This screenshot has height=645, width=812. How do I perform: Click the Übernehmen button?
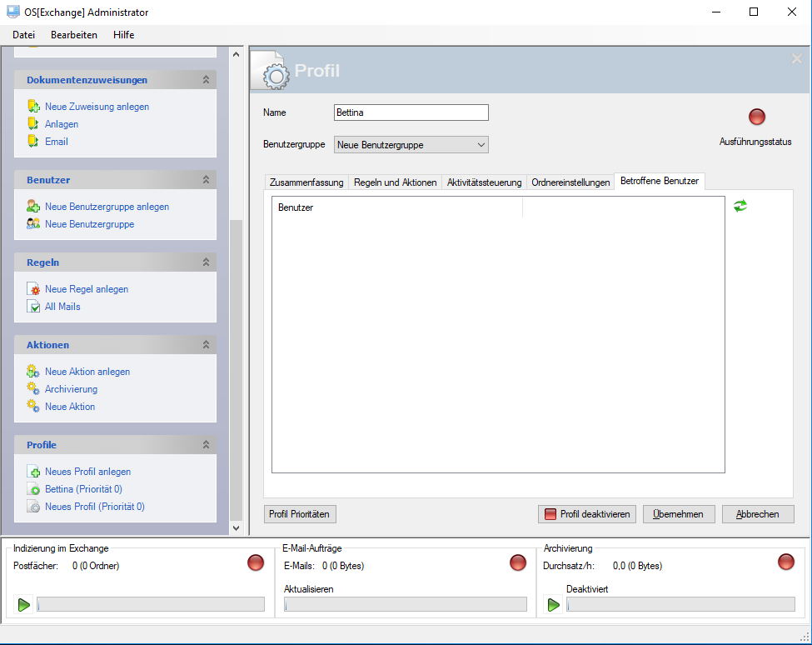(678, 514)
